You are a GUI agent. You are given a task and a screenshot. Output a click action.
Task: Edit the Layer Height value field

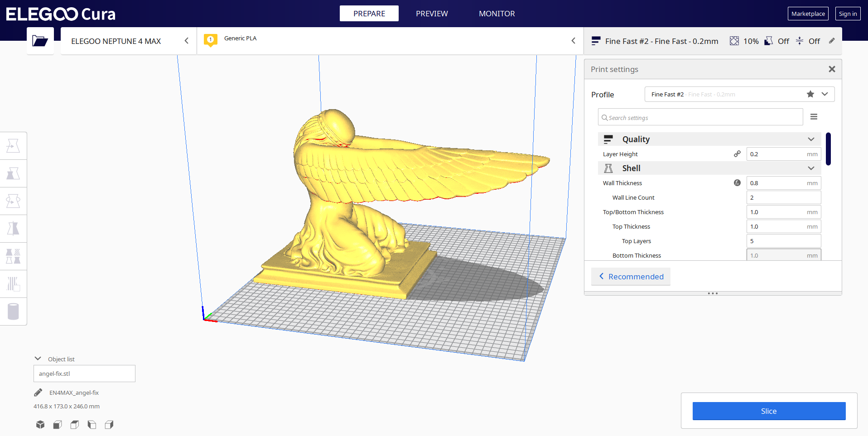pos(784,154)
